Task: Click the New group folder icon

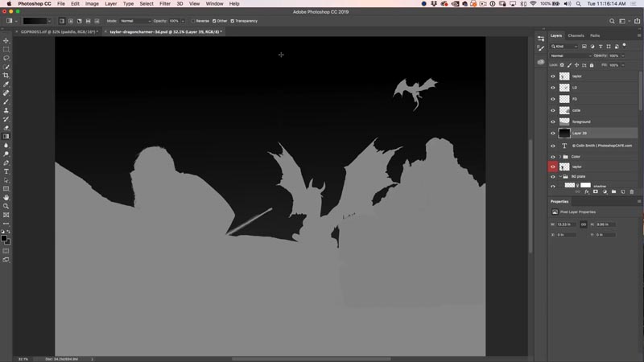Action: point(613,191)
